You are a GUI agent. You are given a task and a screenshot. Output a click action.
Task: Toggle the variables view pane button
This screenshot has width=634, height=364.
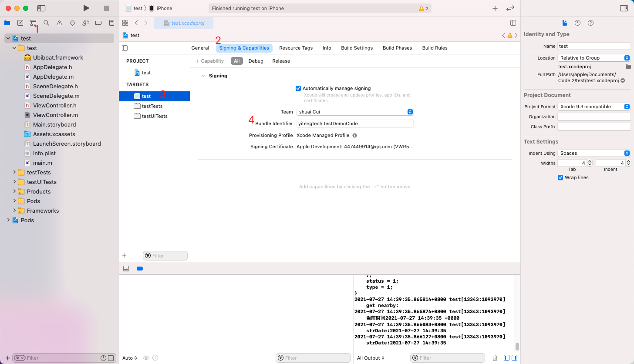[x=506, y=358]
